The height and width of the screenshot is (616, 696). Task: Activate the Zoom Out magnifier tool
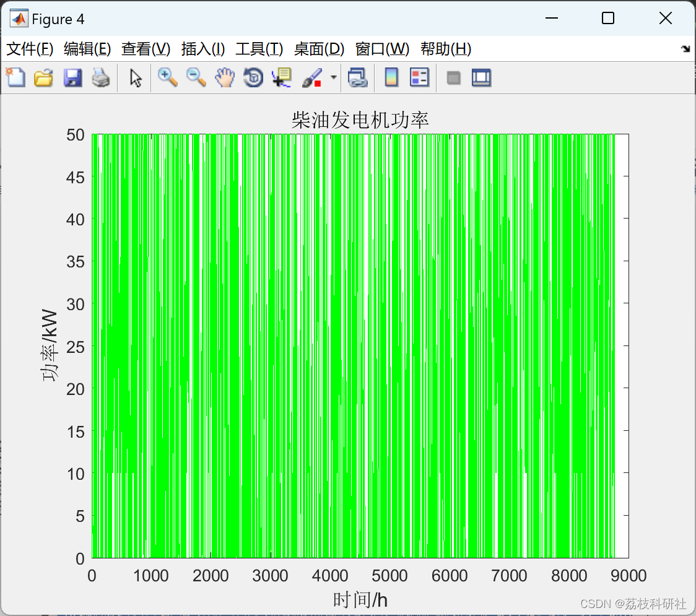coord(196,77)
